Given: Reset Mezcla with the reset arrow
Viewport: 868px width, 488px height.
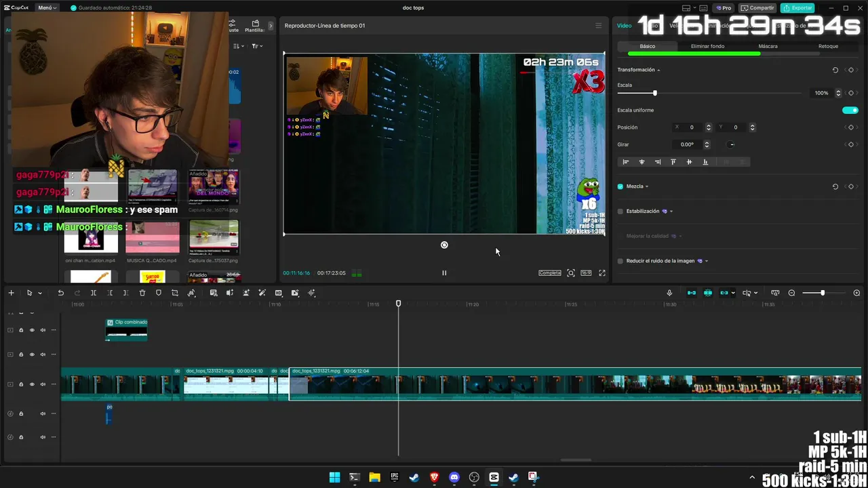Looking at the screenshot, I should tap(835, 186).
